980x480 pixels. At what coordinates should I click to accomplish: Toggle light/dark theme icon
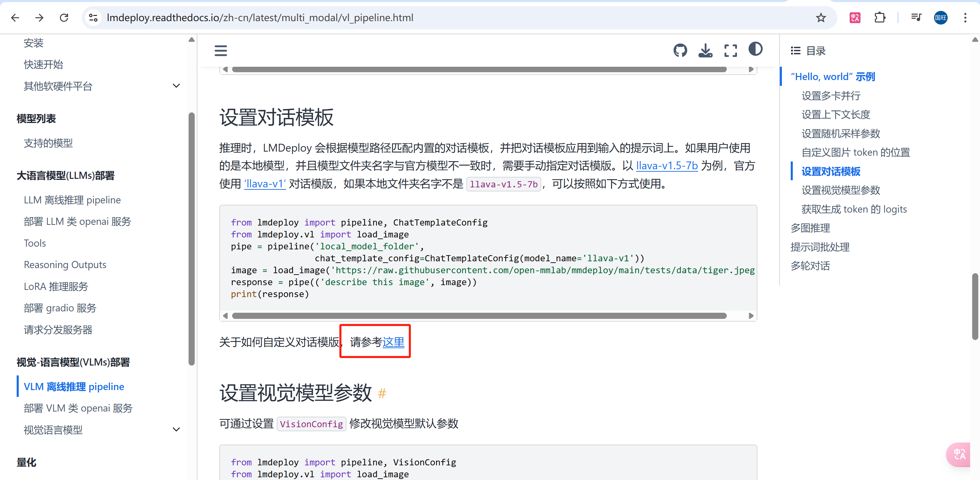point(755,49)
